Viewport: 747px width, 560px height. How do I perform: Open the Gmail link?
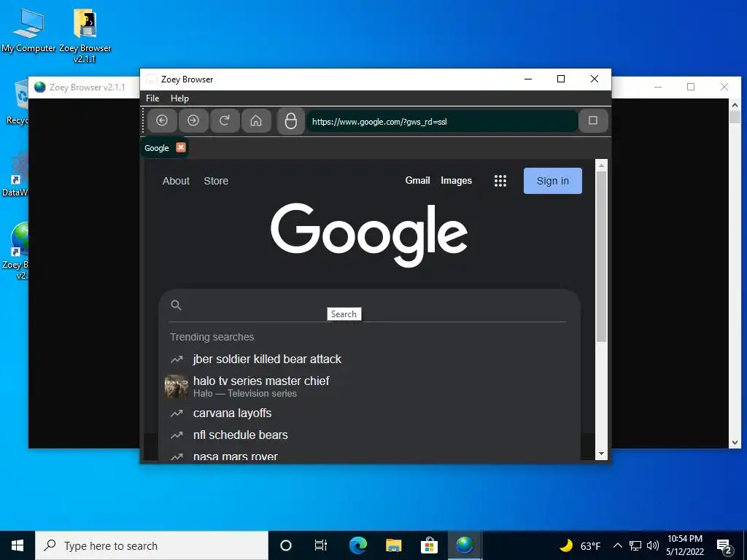tap(417, 181)
